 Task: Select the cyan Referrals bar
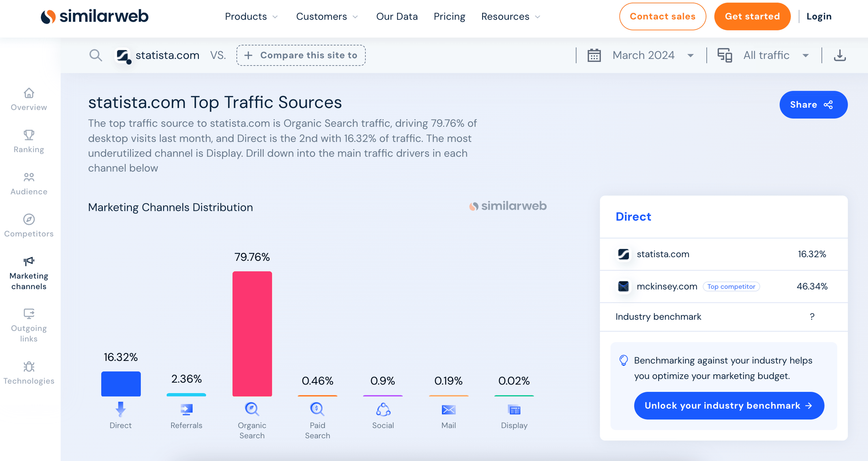[x=186, y=395]
